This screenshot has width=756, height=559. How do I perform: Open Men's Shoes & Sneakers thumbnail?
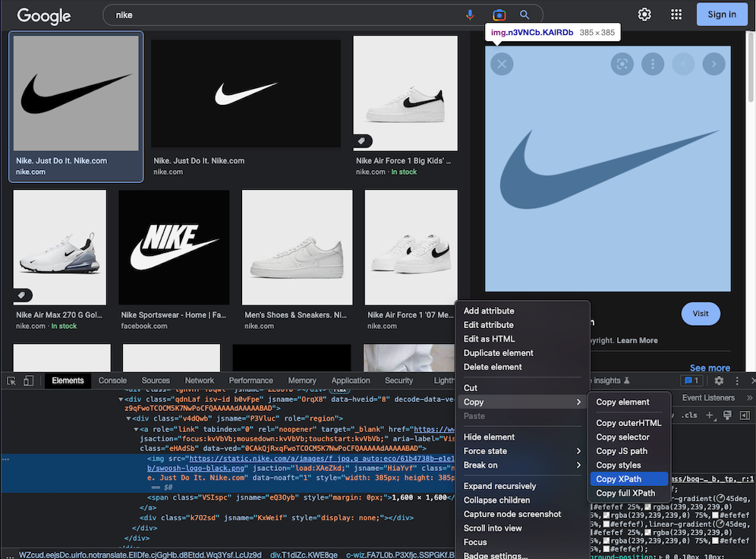point(297,247)
